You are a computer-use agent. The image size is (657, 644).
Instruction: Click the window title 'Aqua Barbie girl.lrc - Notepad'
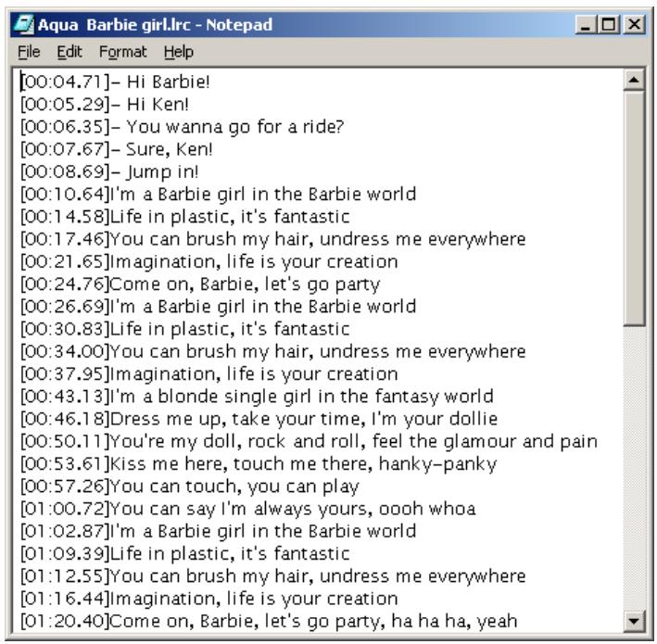point(155,25)
